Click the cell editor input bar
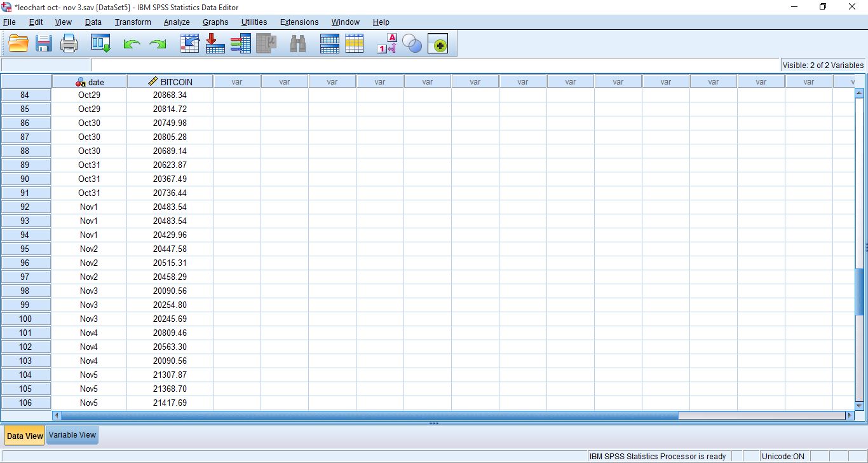The image size is (868, 463). point(435,65)
